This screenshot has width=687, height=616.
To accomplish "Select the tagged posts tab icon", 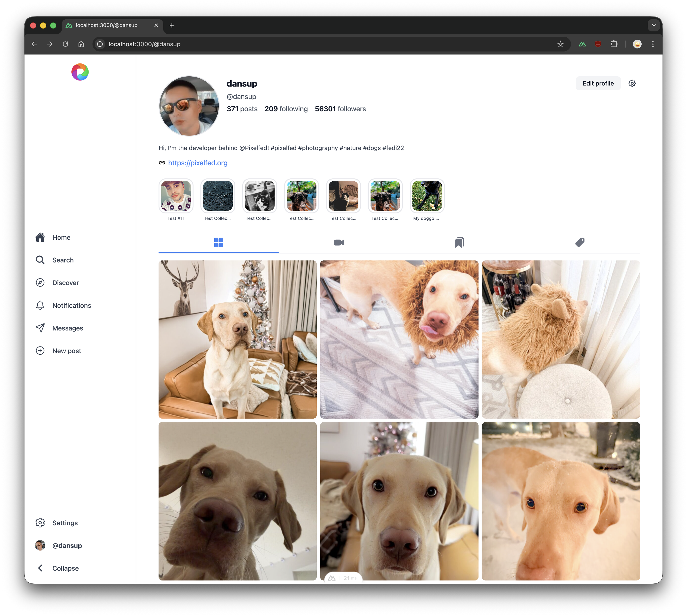I will coord(579,242).
